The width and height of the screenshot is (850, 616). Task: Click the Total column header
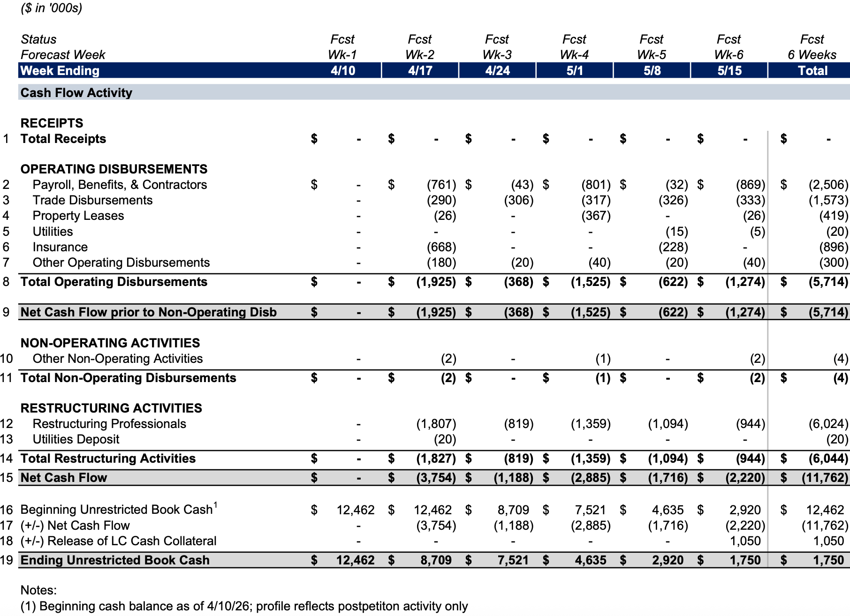[x=812, y=71]
